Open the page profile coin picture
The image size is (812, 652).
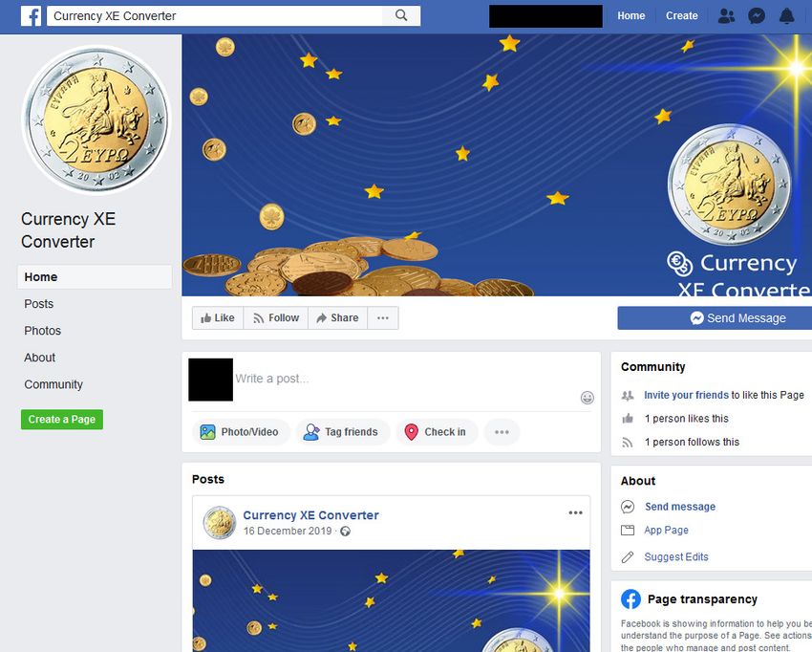(x=96, y=120)
